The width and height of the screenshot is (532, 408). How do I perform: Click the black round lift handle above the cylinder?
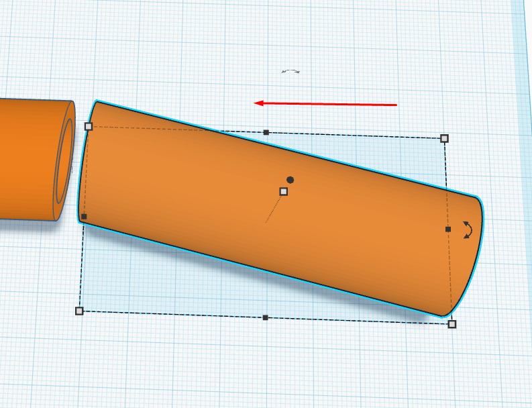click(290, 180)
